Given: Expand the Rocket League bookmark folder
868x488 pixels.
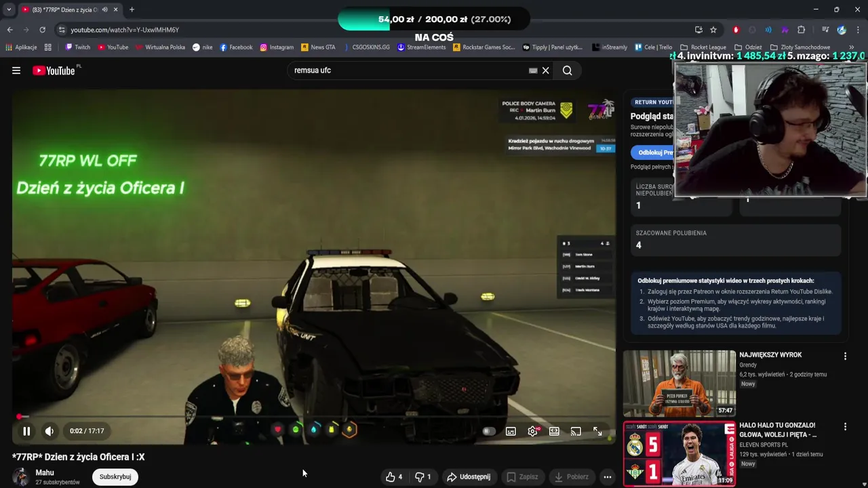Looking at the screenshot, I should click(x=703, y=47).
